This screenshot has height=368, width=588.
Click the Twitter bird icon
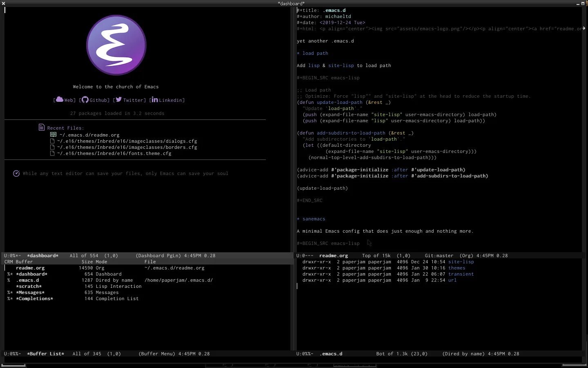(118, 99)
